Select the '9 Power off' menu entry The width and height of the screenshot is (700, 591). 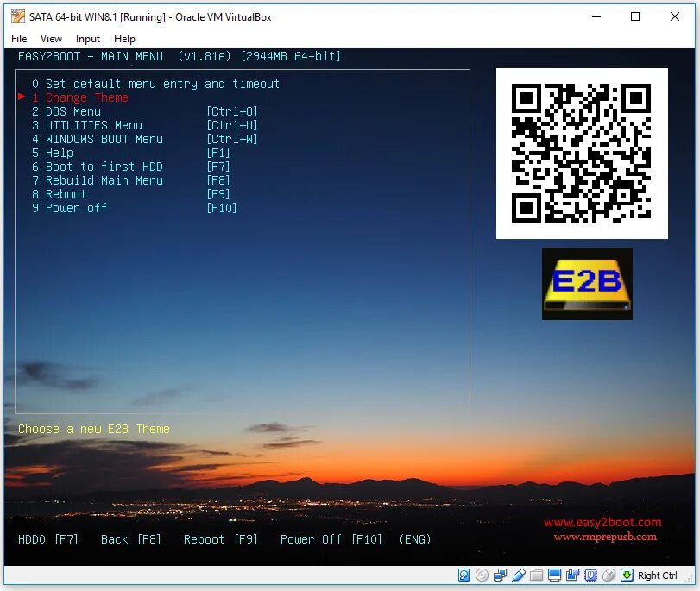[x=69, y=209]
